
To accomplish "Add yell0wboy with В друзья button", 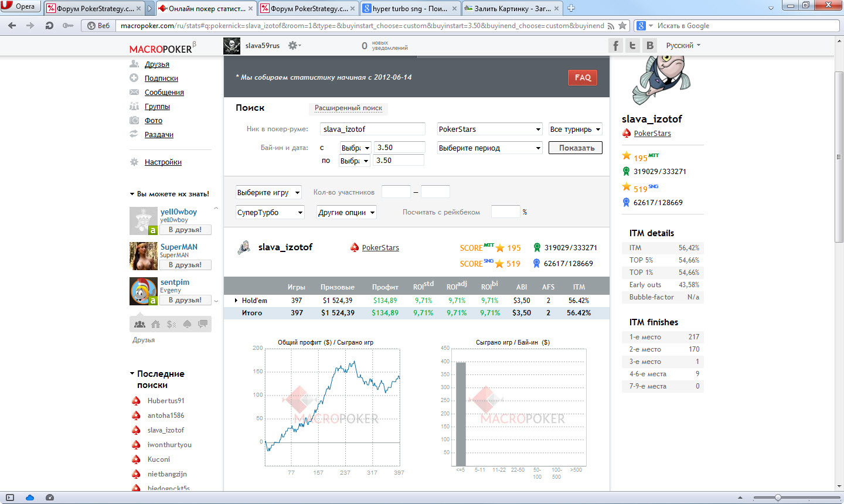I will 185,230.
